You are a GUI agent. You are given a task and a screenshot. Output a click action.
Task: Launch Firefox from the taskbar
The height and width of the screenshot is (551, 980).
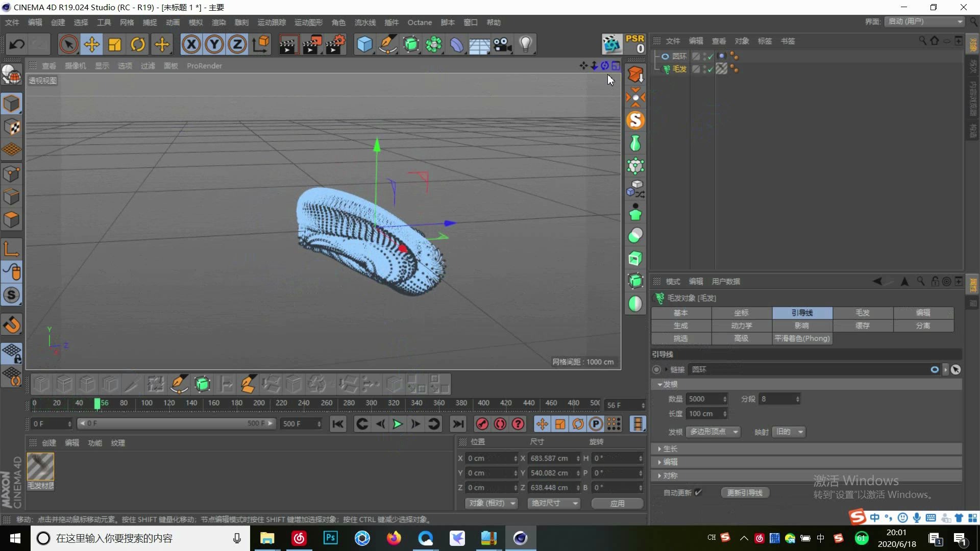pos(394,538)
